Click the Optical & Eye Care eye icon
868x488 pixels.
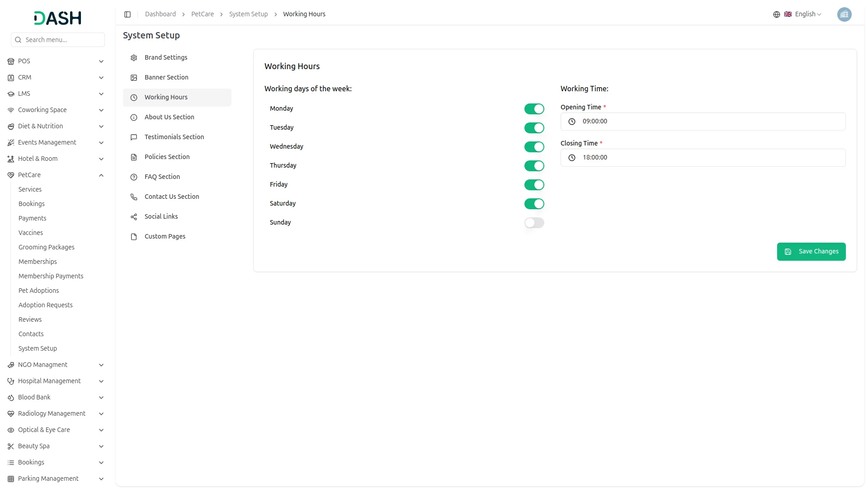[11, 430]
